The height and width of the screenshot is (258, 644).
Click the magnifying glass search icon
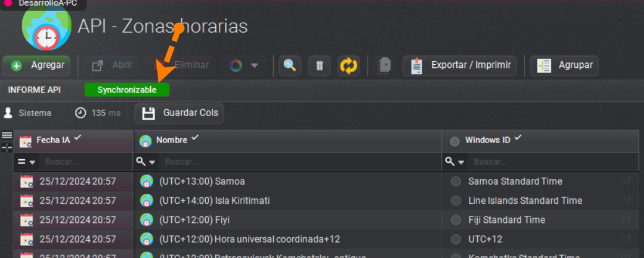coord(290,65)
